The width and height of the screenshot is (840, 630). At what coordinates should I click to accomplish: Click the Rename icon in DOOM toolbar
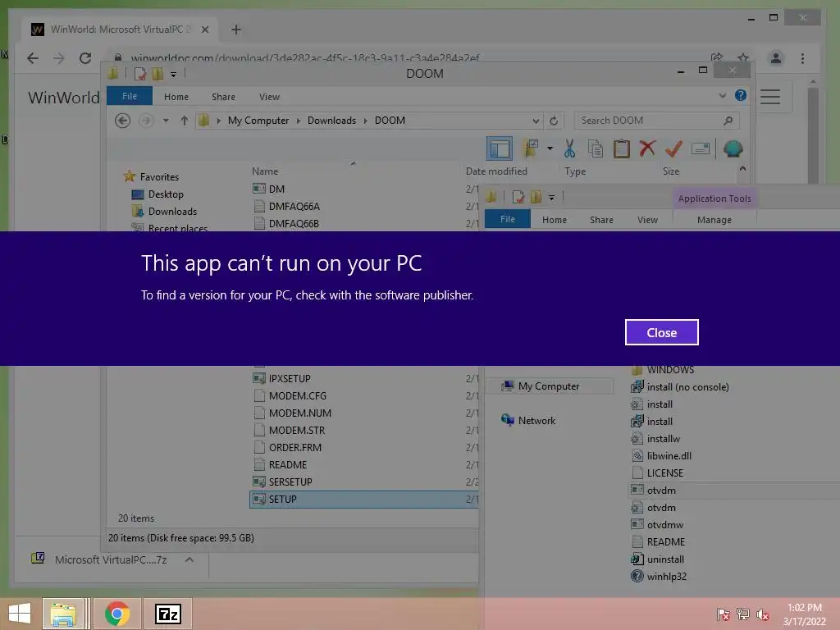pyautogui.click(x=701, y=148)
